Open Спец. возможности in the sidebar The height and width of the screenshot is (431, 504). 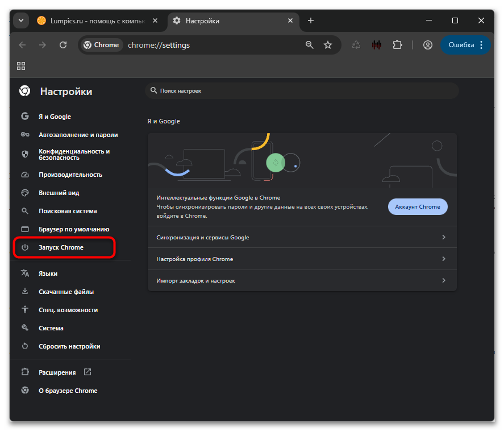(70, 310)
